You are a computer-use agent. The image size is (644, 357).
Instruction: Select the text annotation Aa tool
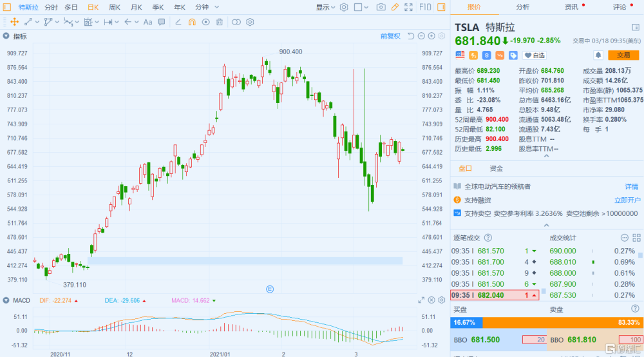click(x=148, y=22)
